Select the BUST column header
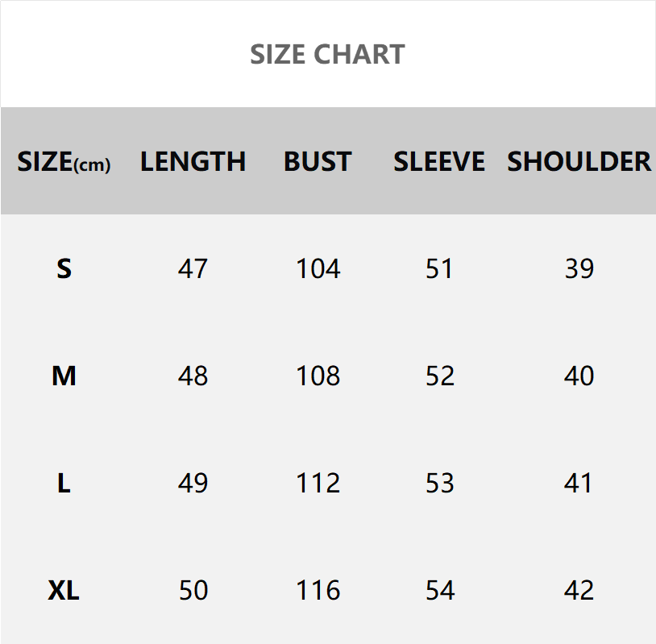 coord(318,161)
